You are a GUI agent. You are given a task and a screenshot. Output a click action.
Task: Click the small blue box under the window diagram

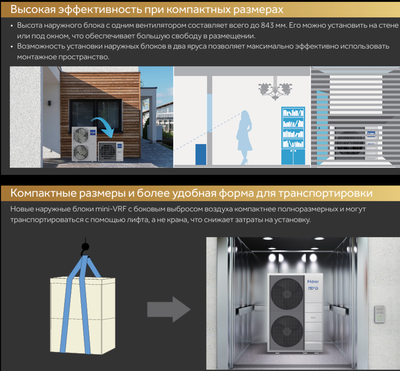[x=201, y=154]
